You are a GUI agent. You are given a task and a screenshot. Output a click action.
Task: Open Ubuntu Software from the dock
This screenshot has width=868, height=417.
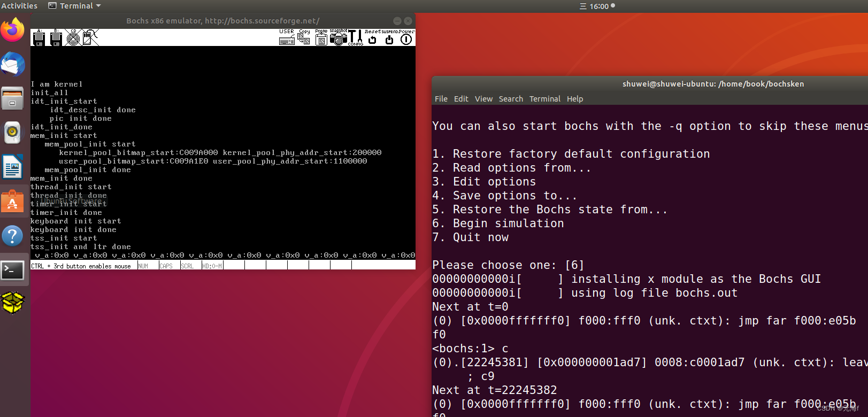[x=13, y=202]
